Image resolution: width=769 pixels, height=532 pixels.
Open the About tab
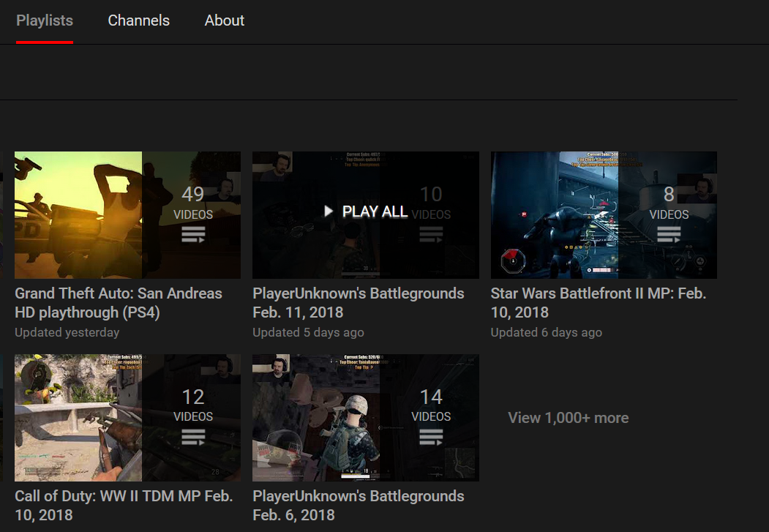(224, 20)
